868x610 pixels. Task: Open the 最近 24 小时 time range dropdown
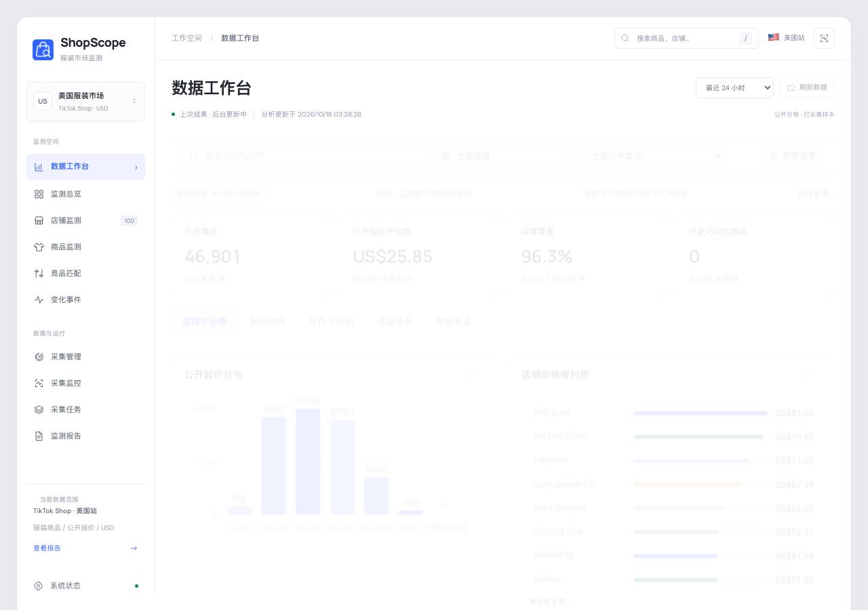coord(734,87)
